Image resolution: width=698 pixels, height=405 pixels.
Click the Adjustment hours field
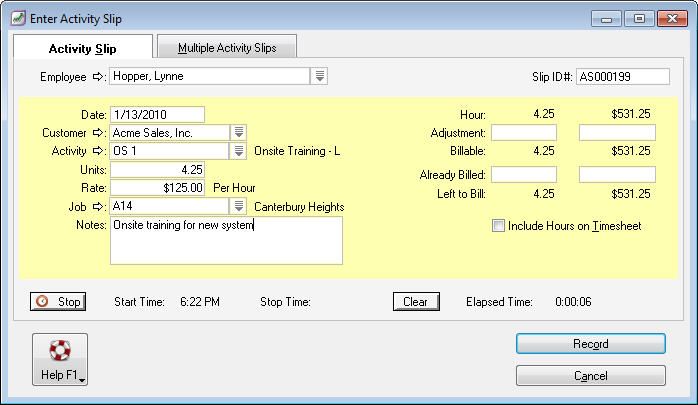coord(524,133)
